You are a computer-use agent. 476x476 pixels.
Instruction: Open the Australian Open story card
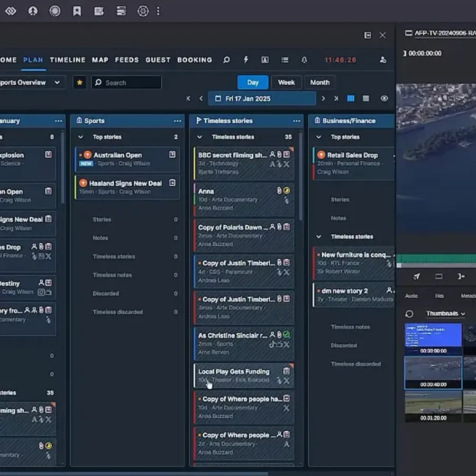[x=127, y=159]
